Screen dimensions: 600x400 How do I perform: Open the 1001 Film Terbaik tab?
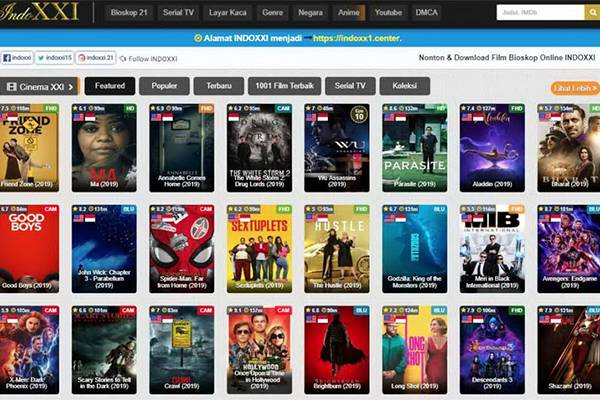(x=284, y=86)
